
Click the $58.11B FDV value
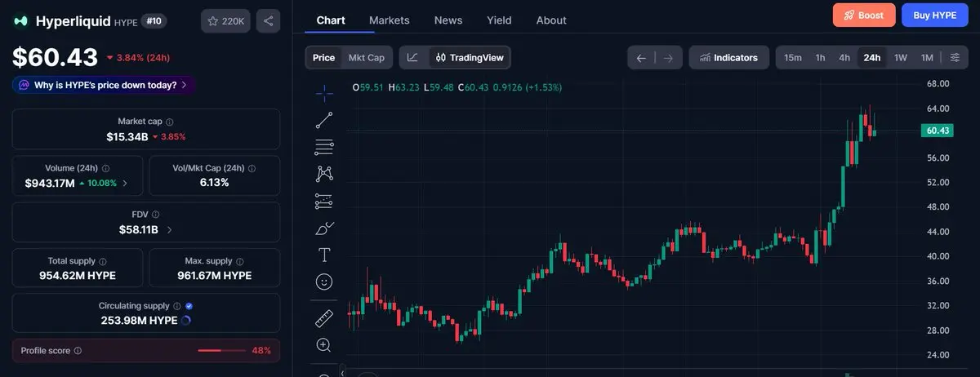coord(139,230)
